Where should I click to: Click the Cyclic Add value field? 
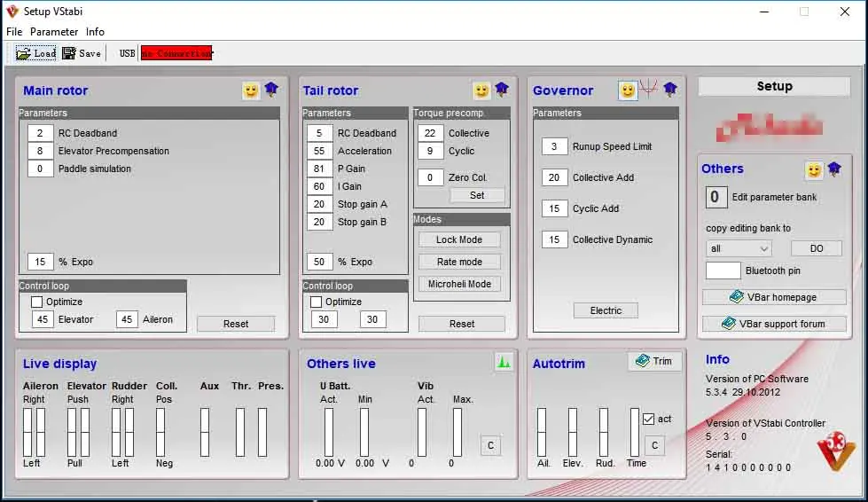point(554,208)
